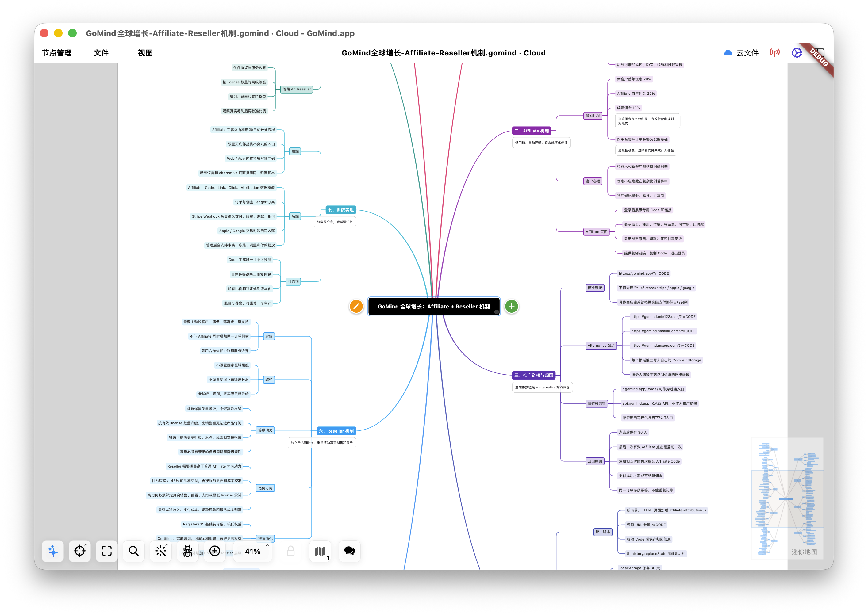Click the note 低门槛、自动开通、适合规模化传播

click(541, 143)
